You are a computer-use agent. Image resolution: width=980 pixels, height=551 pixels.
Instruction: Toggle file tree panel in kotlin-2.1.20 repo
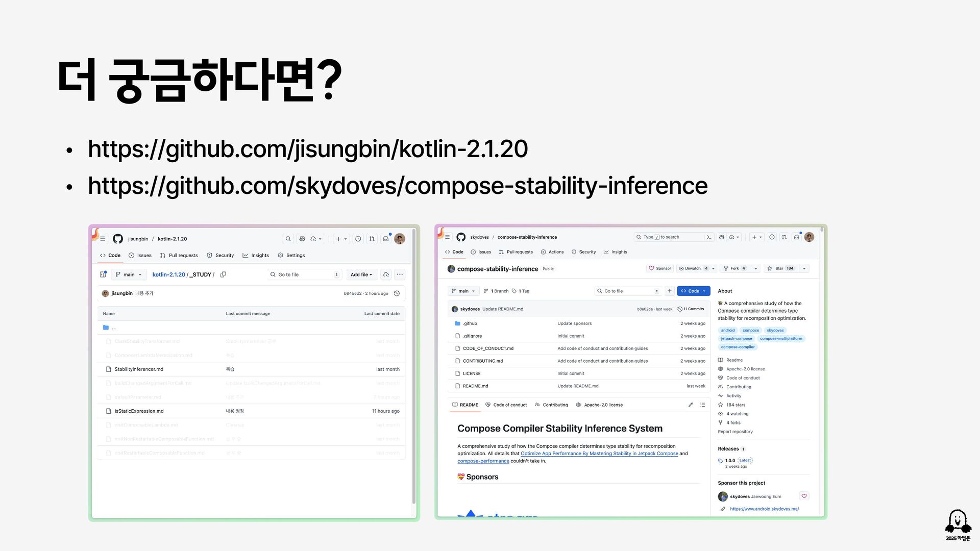[x=103, y=274]
